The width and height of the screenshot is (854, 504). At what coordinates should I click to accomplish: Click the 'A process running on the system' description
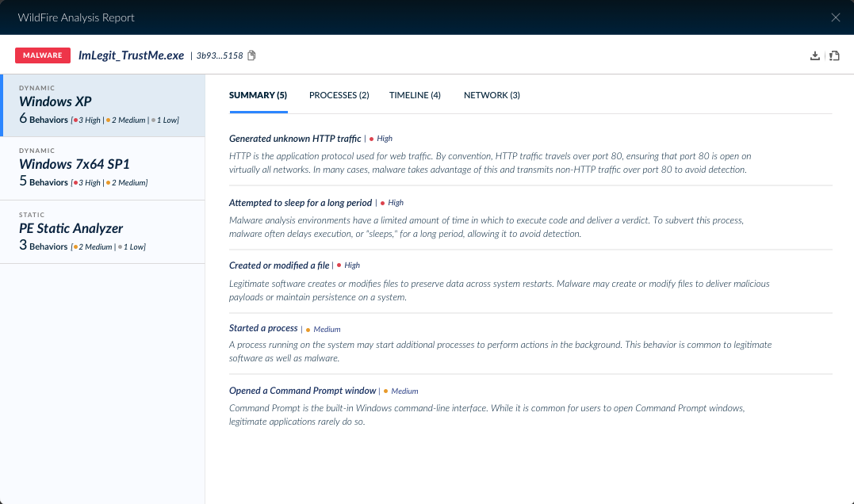click(500, 352)
